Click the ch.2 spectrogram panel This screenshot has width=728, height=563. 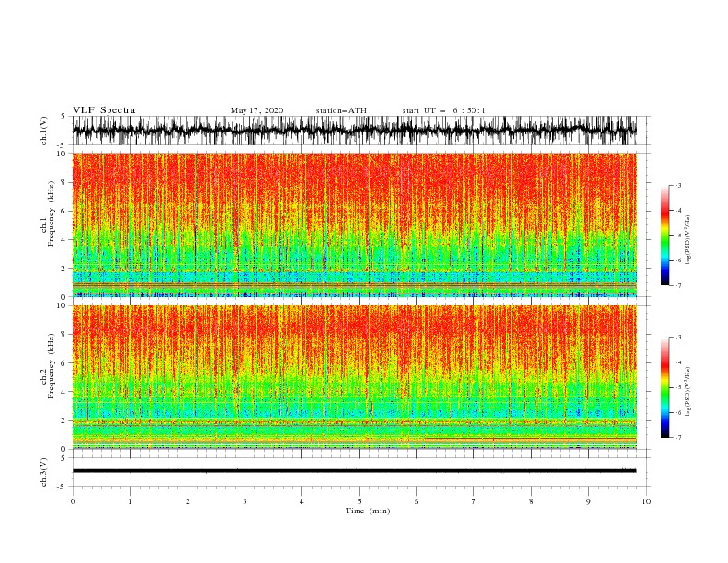(354, 377)
